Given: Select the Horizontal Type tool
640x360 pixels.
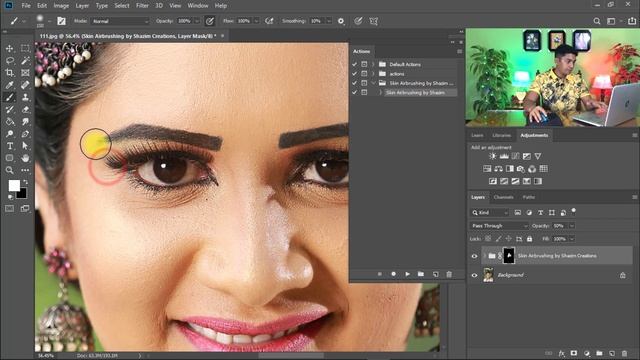Looking at the screenshot, I should (x=9, y=146).
